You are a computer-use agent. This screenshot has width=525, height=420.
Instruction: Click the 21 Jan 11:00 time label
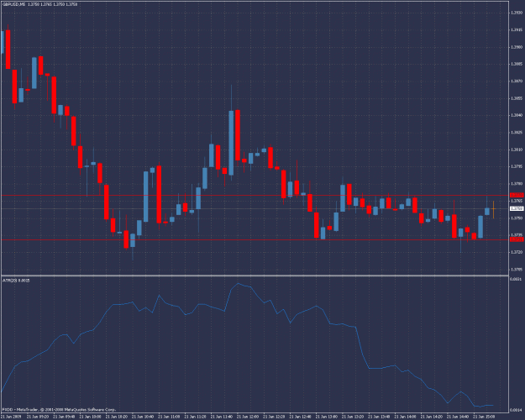(169, 417)
